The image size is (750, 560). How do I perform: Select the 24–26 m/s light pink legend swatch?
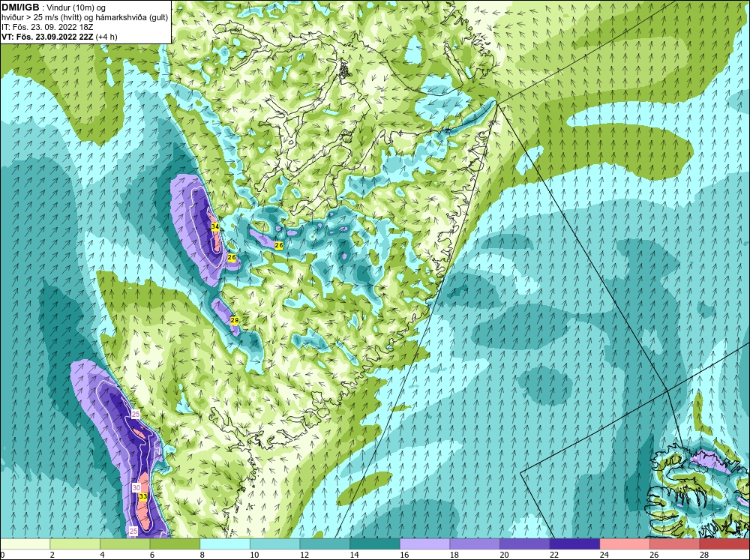click(x=625, y=544)
